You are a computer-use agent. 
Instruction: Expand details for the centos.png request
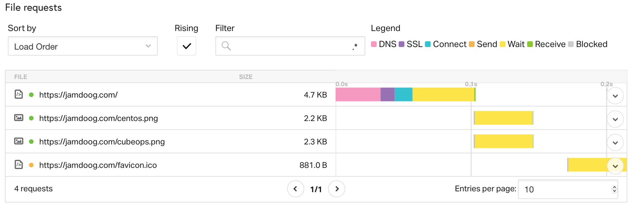coord(615,120)
